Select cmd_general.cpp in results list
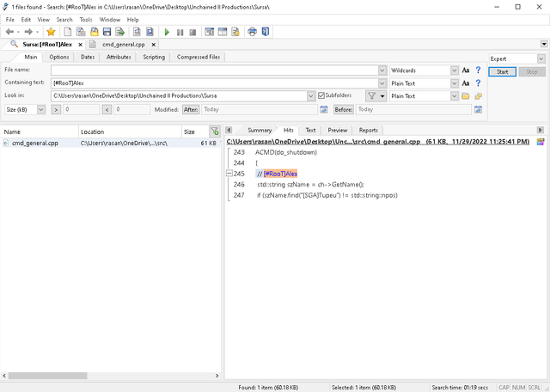Screen dimensions: 550x392 click(x=35, y=144)
